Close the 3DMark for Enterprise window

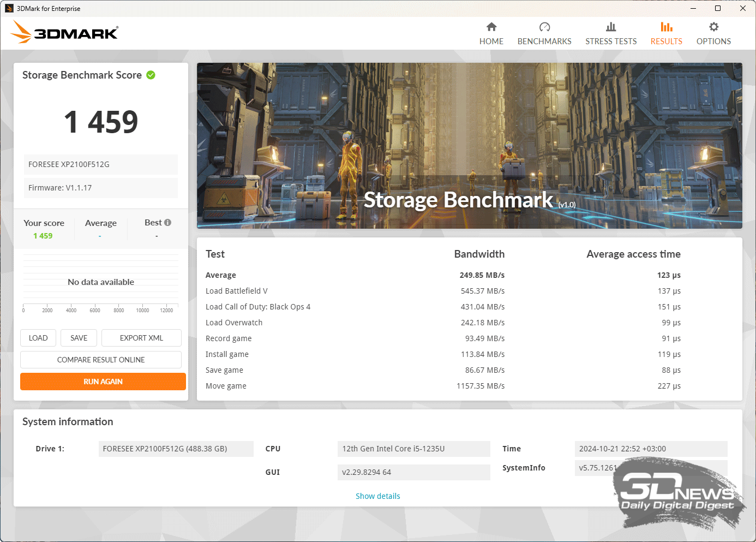click(x=743, y=8)
